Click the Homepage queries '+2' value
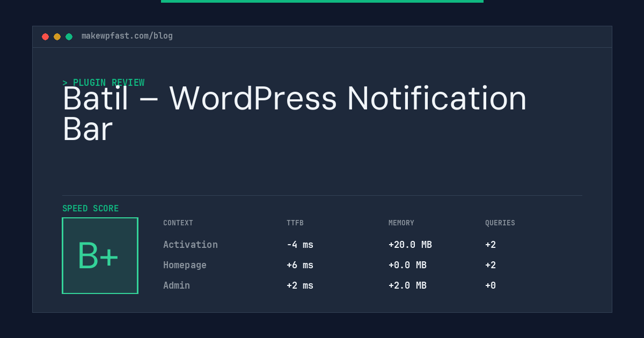This screenshot has height=338, width=644. [491, 265]
